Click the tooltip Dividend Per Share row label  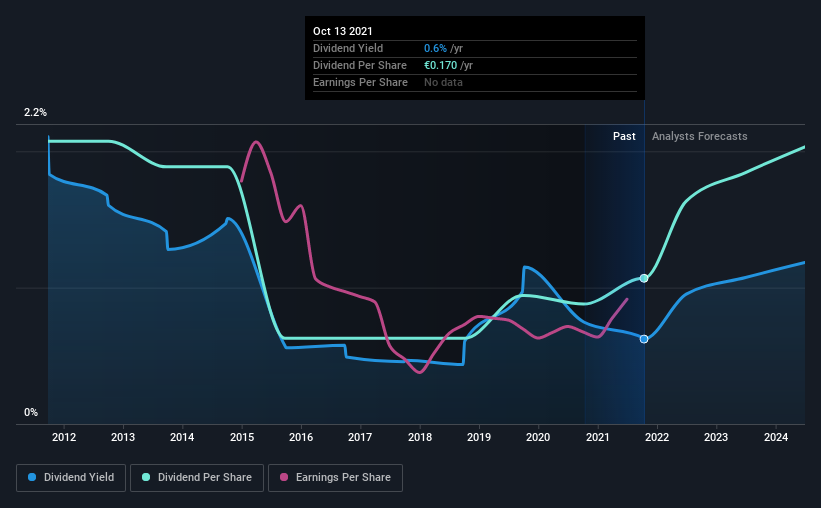click(360, 65)
